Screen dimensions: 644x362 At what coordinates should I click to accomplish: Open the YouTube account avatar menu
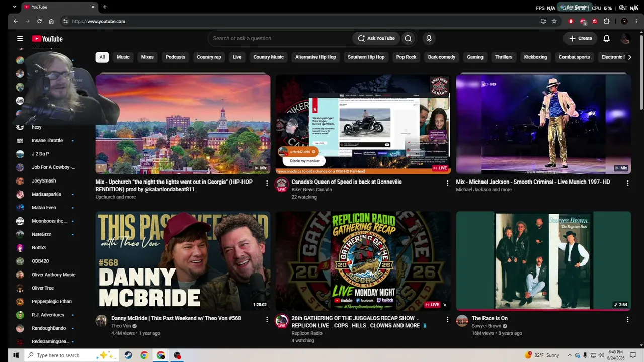point(625,38)
